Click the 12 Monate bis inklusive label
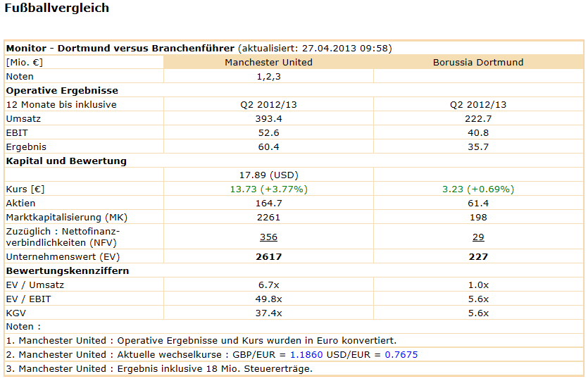The height and width of the screenshot is (381, 588). [61, 105]
